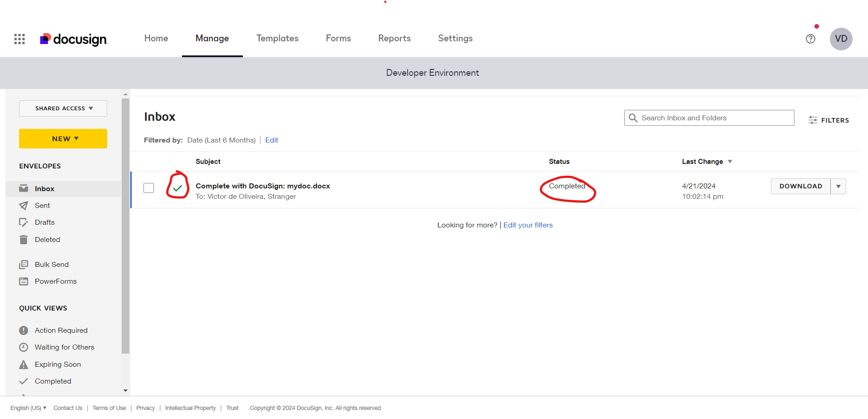This screenshot has width=868, height=419.
Task: Click the DocuSign logo
Action: coord(74,39)
